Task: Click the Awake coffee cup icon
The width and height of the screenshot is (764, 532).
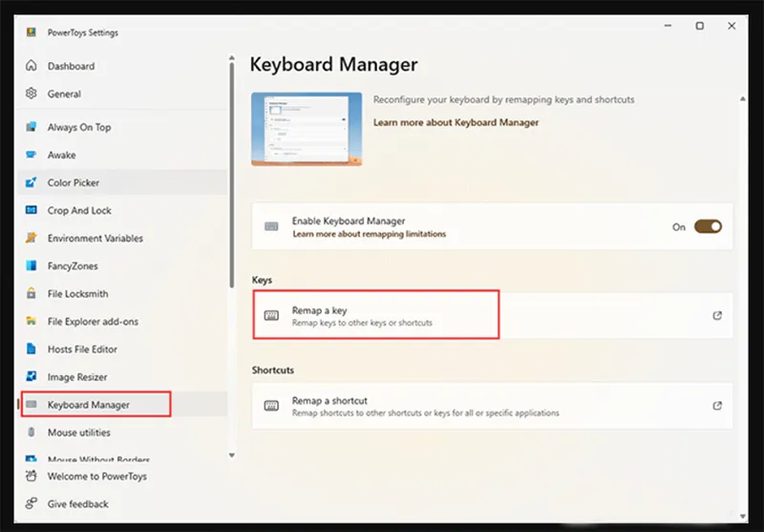Action: 32,155
